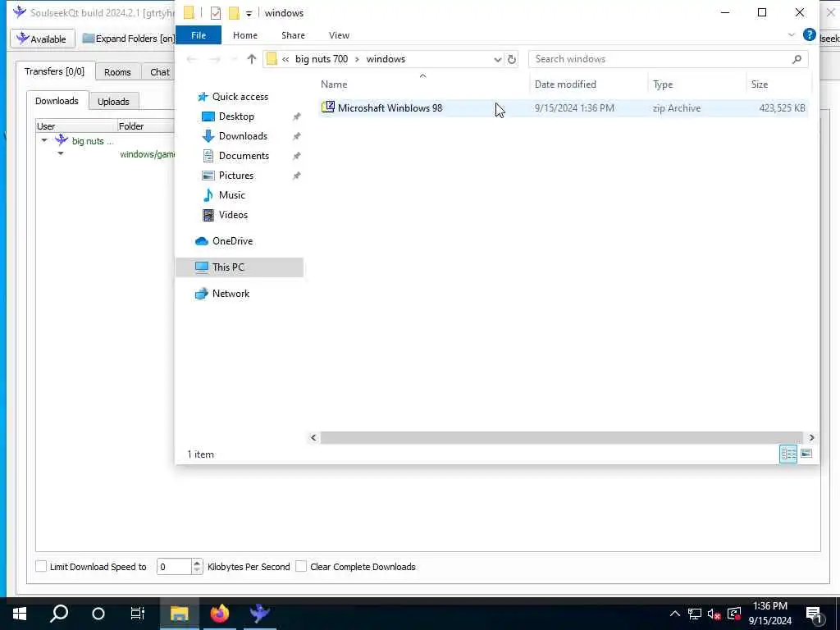Toggle Expand Folders button in Soulseek
The height and width of the screenshot is (630, 840).
coord(129,39)
